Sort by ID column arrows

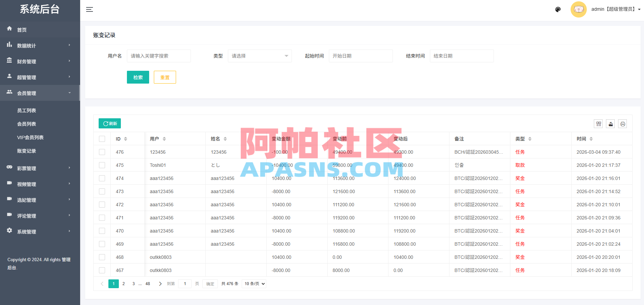pyautogui.click(x=126, y=139)
